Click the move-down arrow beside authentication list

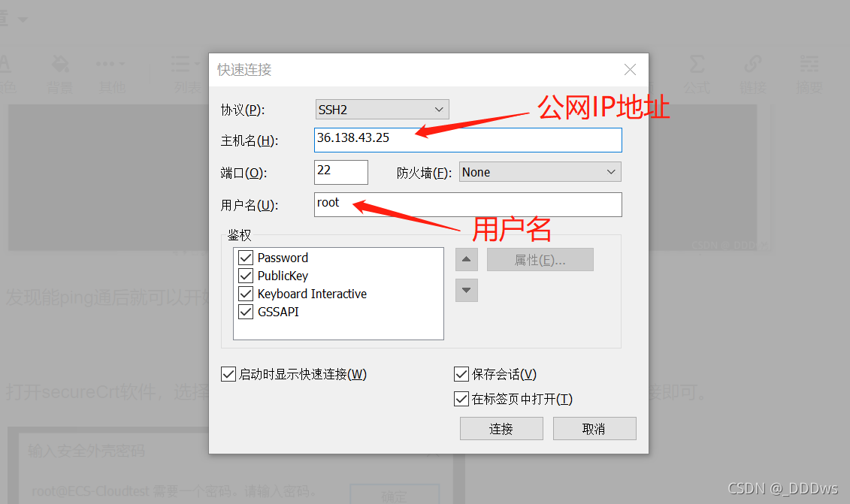coord(466,291)
